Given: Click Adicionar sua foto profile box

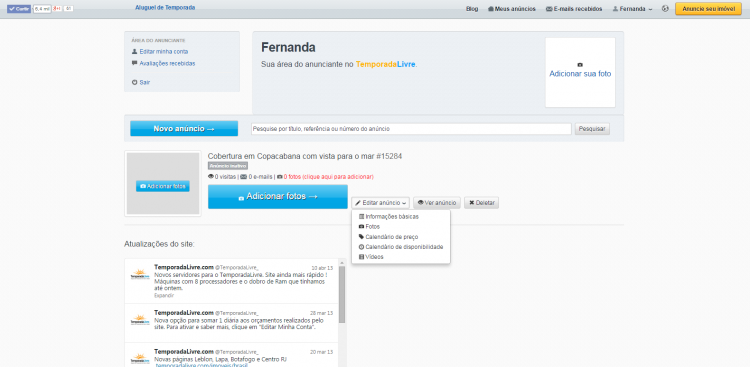Looking at the screenshot, I should pos(580,73).
